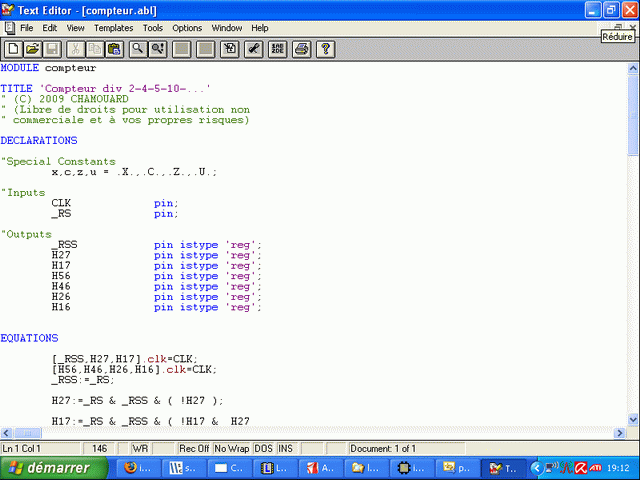Click the Find magnifier icon

point(138,48)
